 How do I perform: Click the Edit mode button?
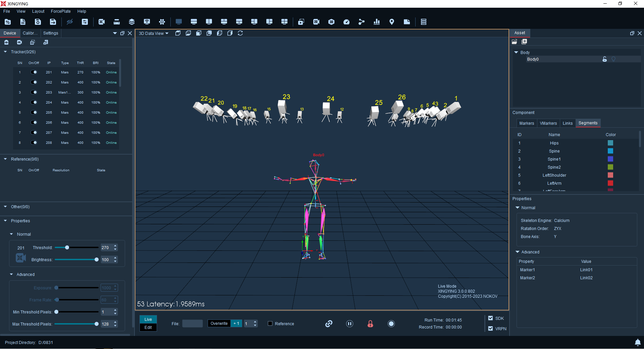click(x=148, y=328)
